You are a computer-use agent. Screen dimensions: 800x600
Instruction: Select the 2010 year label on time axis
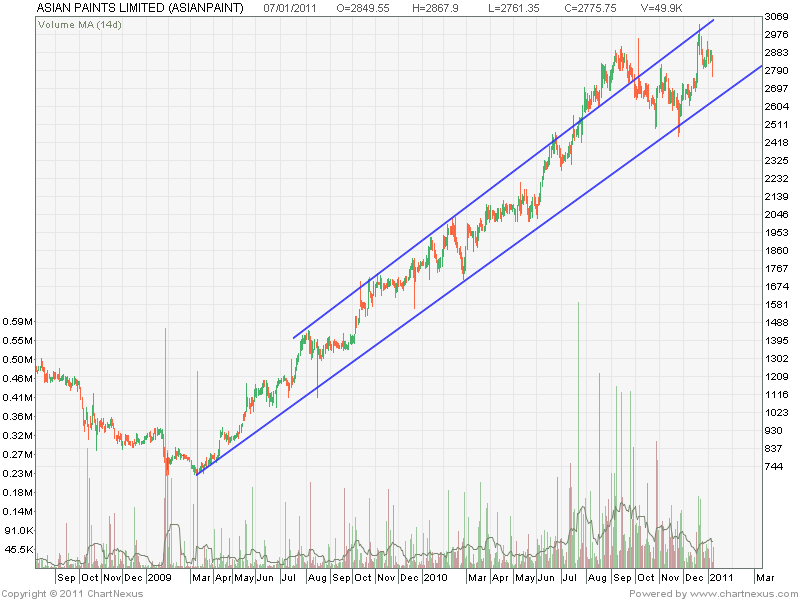[x=435, y=578]
